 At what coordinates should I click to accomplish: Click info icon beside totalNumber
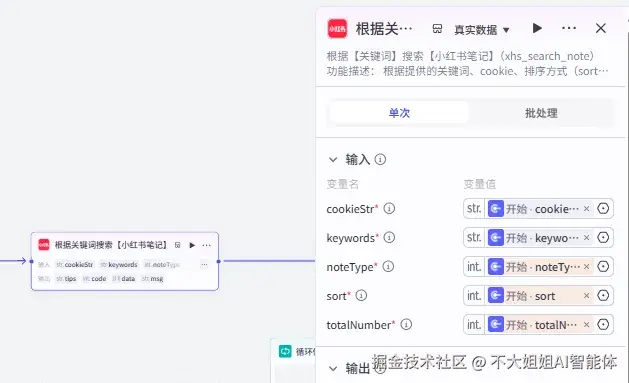click(406, 324)
